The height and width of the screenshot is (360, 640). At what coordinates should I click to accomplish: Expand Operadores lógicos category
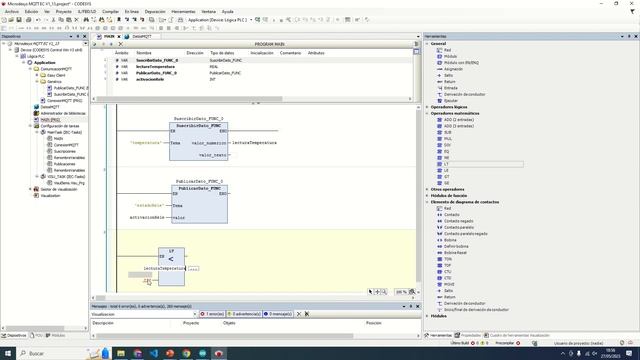pyautogui.click(x=427, y=107)
